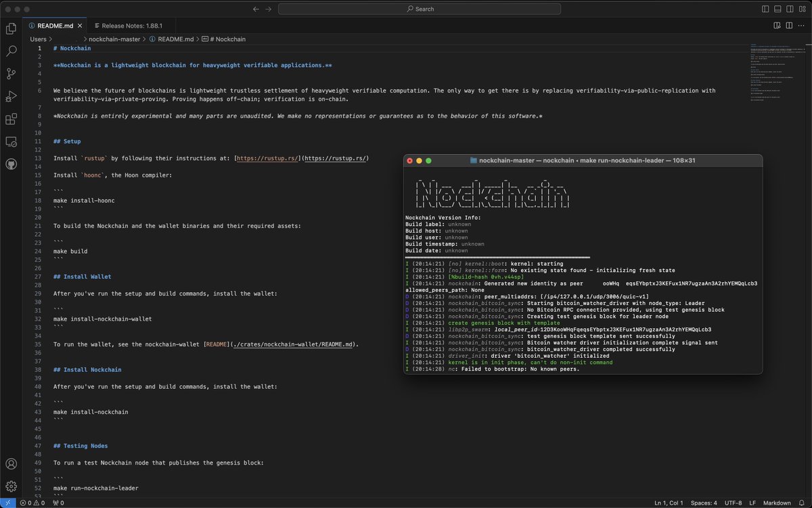The image size is (812, 508).
Task: Click the make install-hoonc line
Action: tap(83, 201)
